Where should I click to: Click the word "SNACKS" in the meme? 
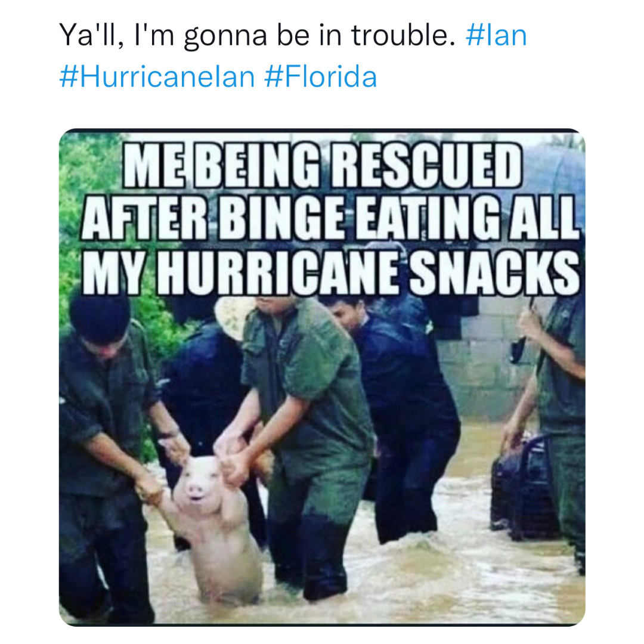[x=494, y=273]
